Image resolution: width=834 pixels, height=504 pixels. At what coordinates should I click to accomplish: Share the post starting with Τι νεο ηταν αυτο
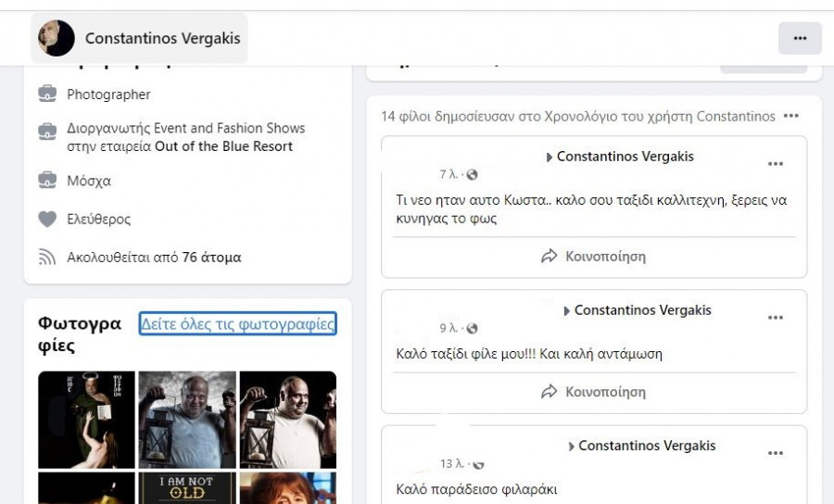click(593, 257)
